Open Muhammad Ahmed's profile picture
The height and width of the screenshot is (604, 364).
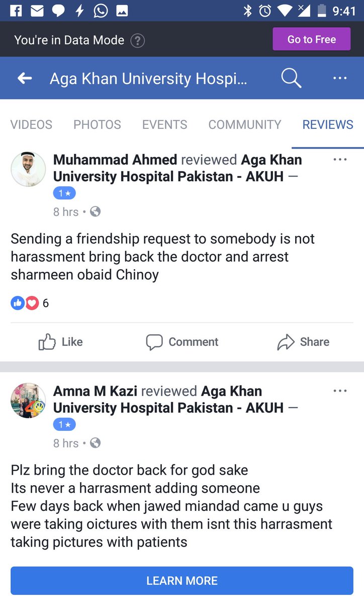tap(28, 170)
